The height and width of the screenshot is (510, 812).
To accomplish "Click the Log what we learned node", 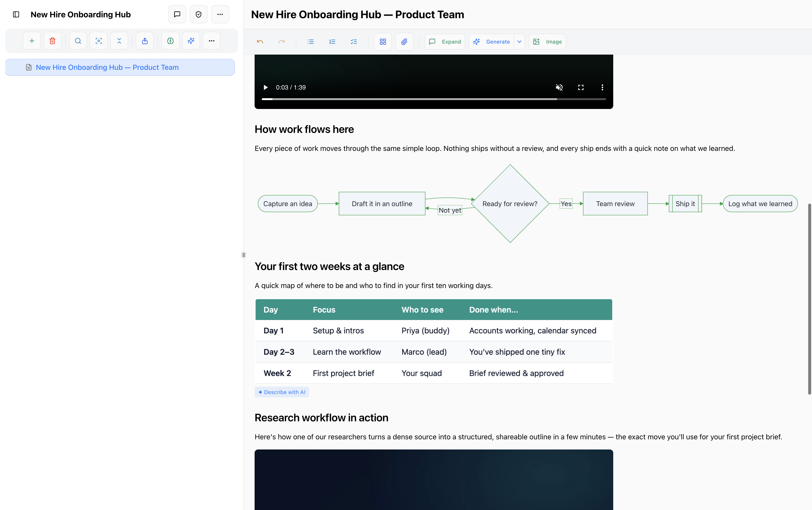I will tap(760, 203).
